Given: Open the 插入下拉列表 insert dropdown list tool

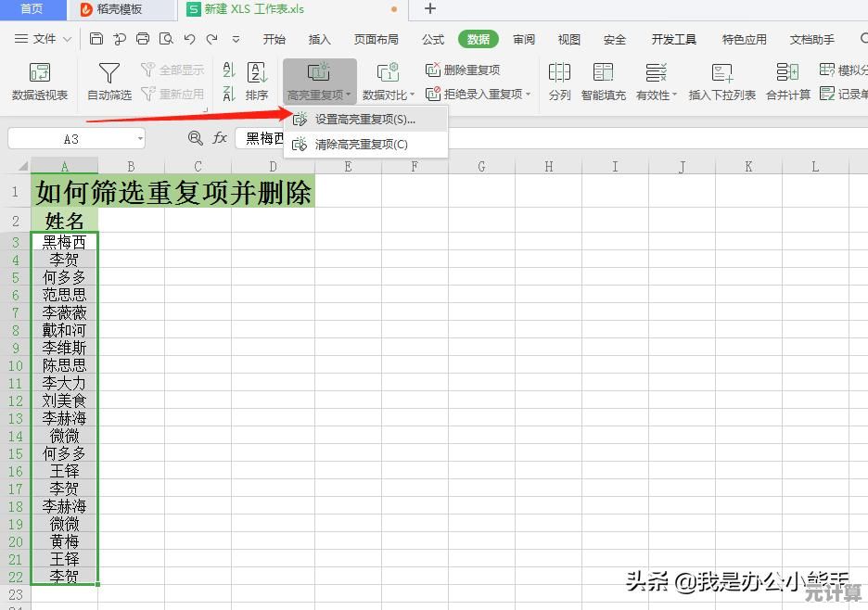Looking at the screenshot, I should point(721,81).
